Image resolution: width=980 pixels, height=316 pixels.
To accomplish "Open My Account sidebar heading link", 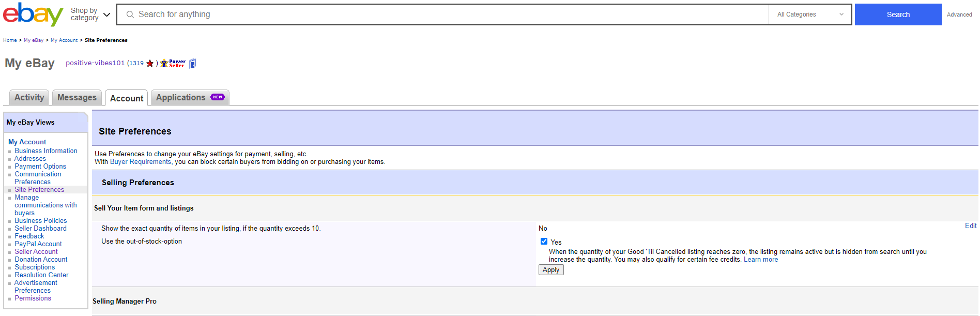I will (27, 142).
